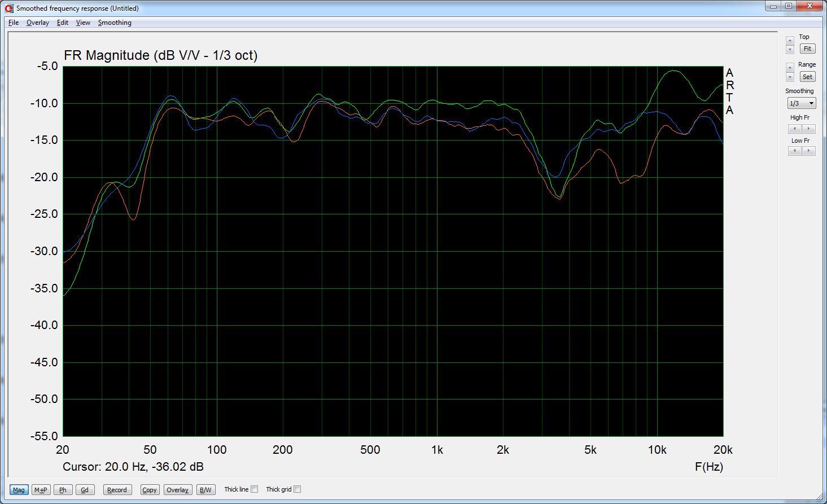Enable the Thick grid checkbox

pos(297,489)
